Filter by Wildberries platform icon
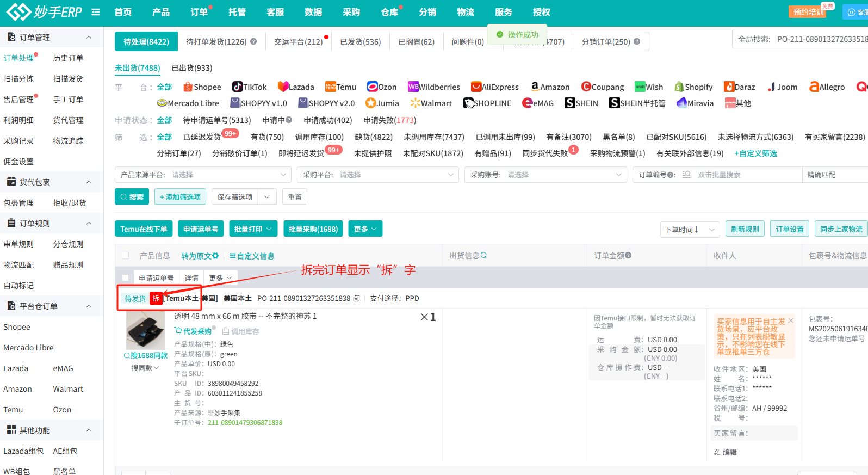The width and height of the screenshot is (868, 475). [x=413, y=87]
